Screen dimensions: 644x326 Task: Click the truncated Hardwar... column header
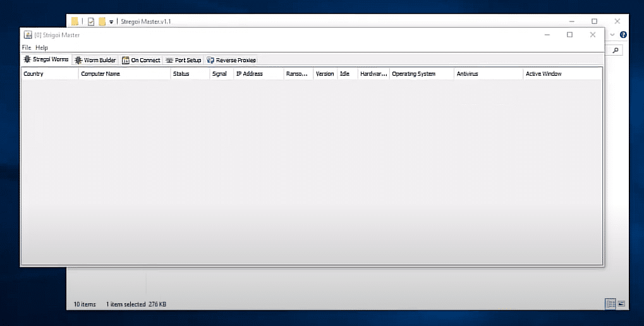(374, 74)
